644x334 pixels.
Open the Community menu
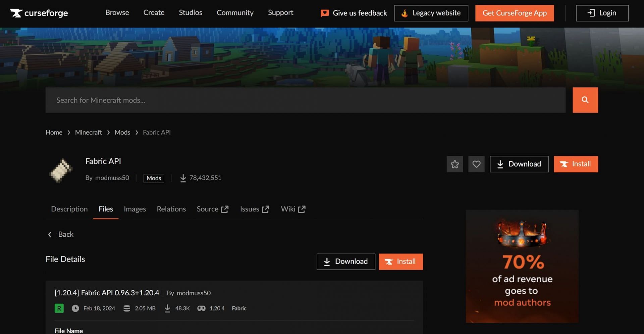pos(235,13)
